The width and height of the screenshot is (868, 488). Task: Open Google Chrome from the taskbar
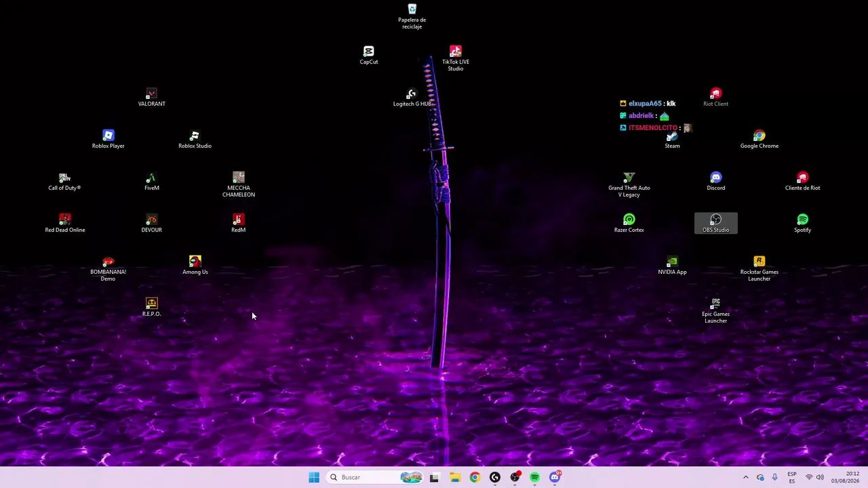click(475, 477)
